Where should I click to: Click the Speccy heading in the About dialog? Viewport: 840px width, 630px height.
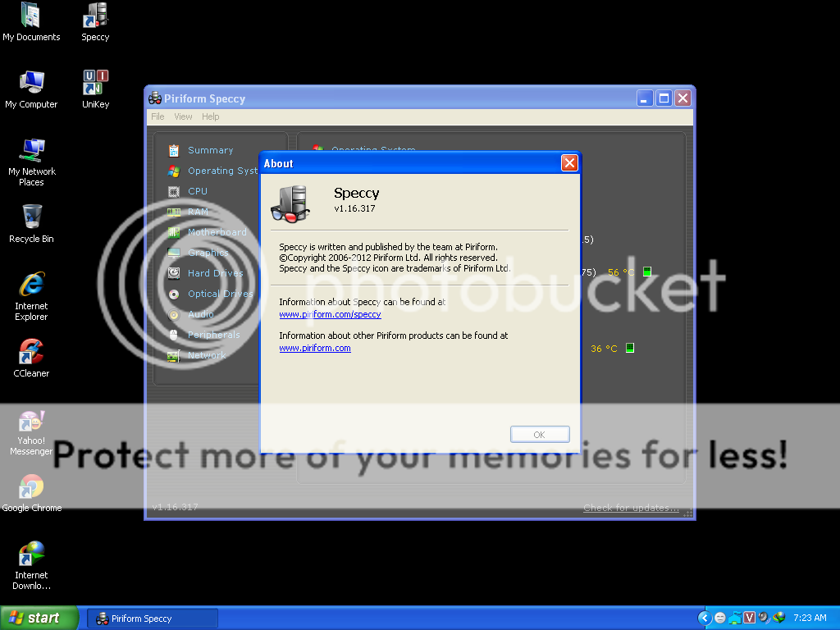tap(357, 194)
